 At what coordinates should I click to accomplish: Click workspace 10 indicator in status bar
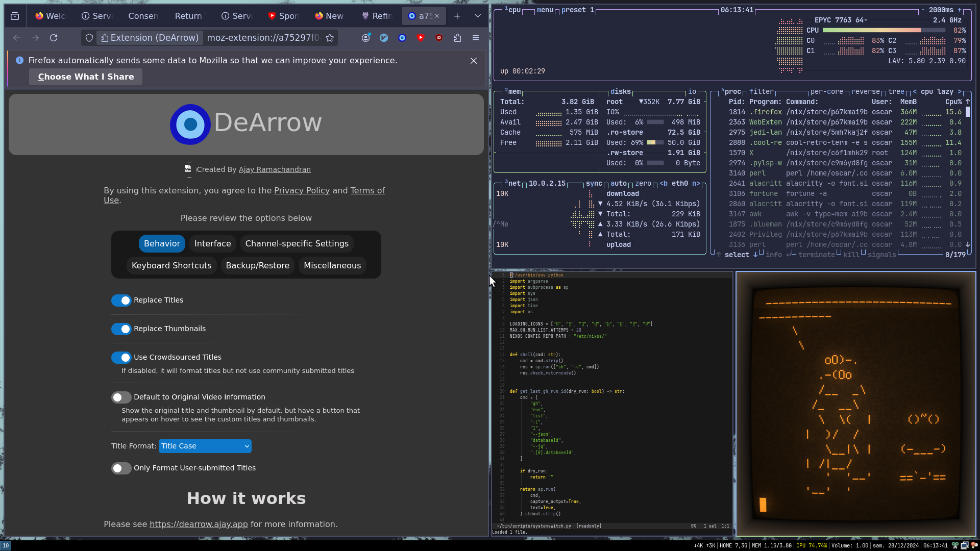tap(5, 545)
